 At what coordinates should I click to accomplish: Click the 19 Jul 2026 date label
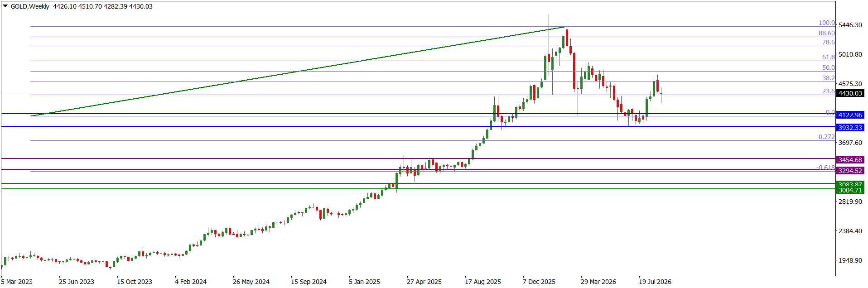655,282
